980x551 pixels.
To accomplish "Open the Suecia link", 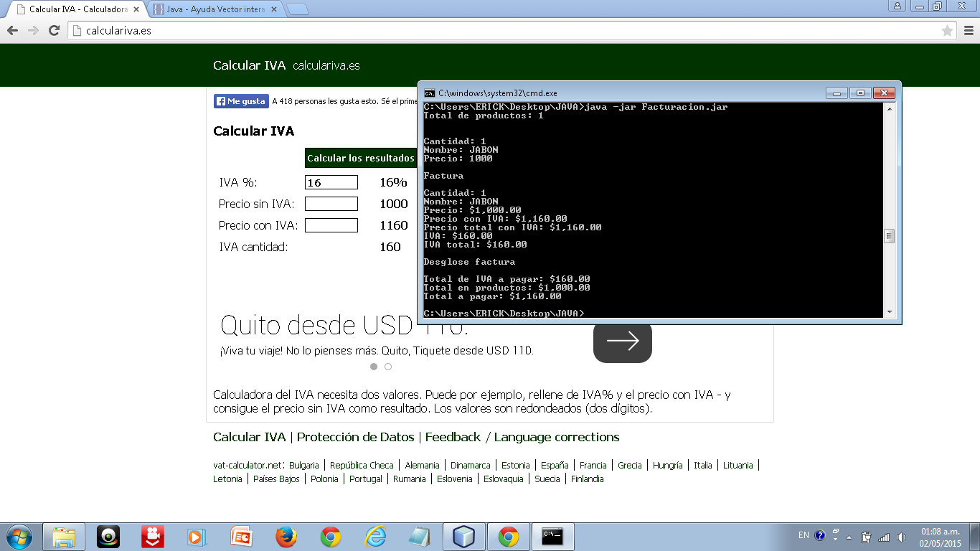I will tap(547, 479).
